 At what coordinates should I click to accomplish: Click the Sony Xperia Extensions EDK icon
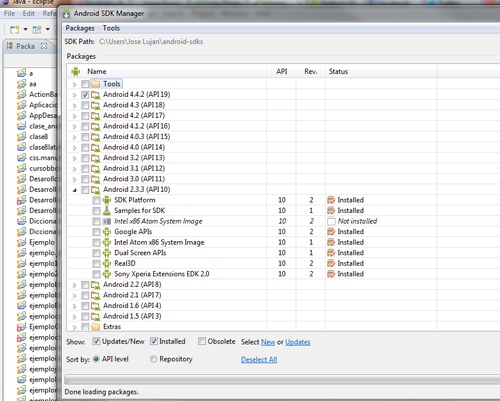click(107, 274)
